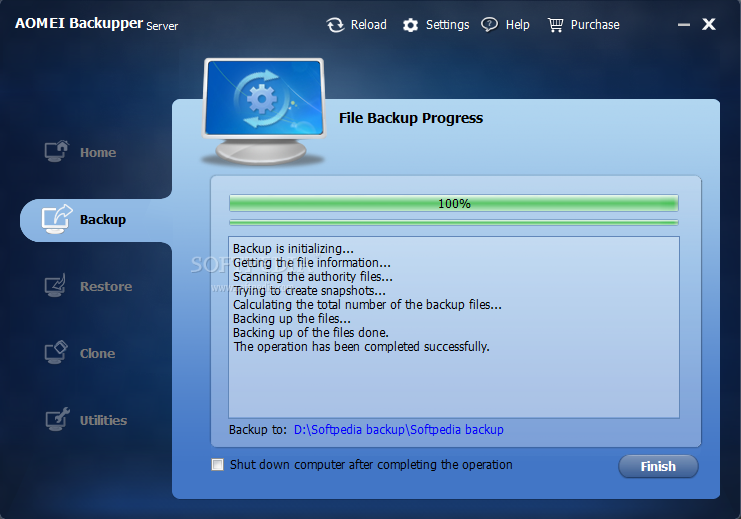Screen dimensions: 741x519
Task: Click the AOMEI Backupper Server title
Action: 96,24
